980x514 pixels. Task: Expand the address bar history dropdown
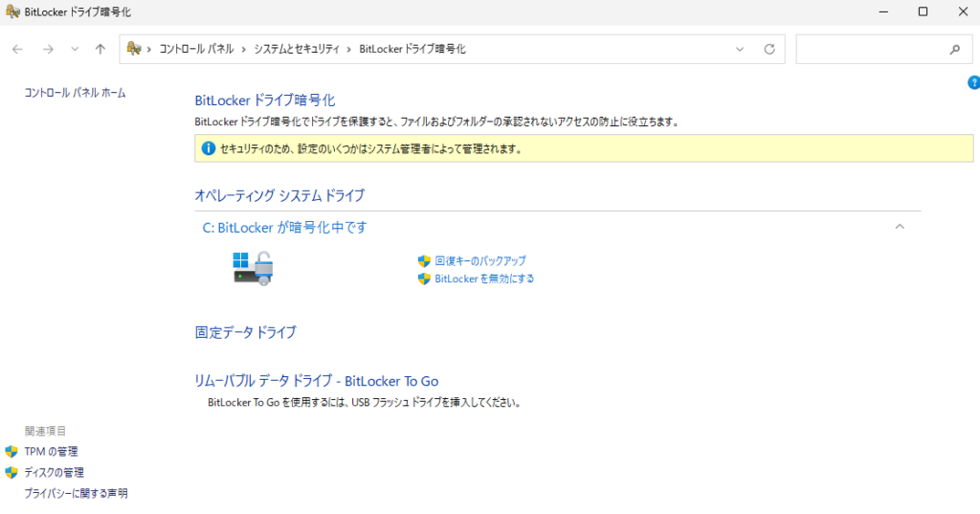(740, 50)
